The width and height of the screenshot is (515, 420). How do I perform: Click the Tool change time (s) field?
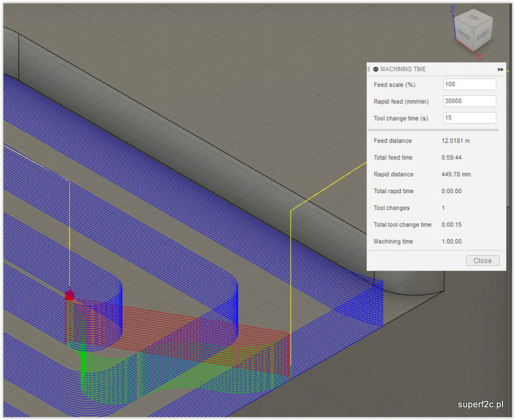(469, 118)
